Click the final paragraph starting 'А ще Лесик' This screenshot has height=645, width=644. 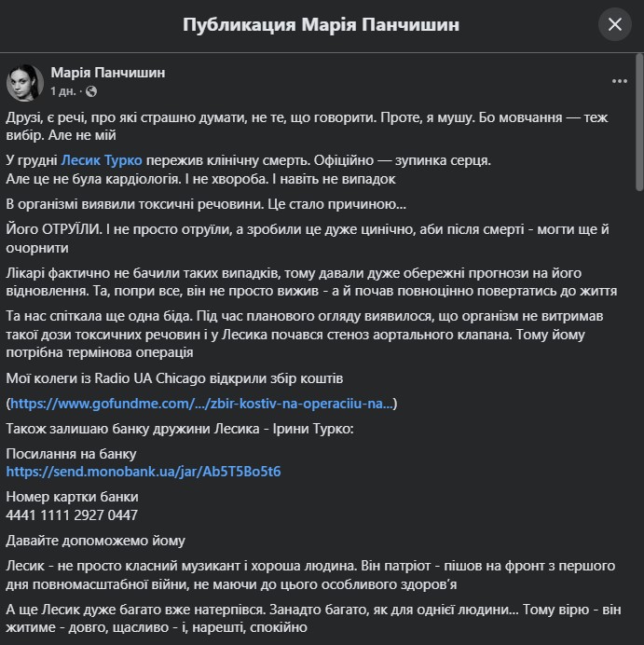click(313, 618)
